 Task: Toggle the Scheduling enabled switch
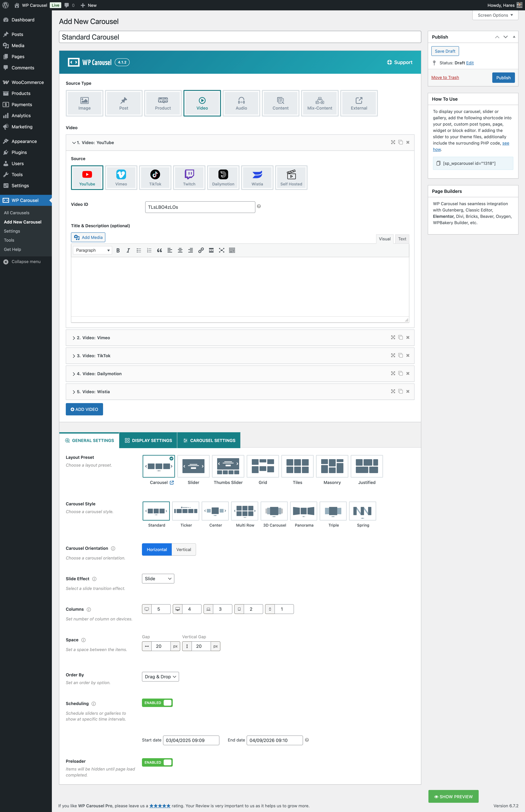157,703
